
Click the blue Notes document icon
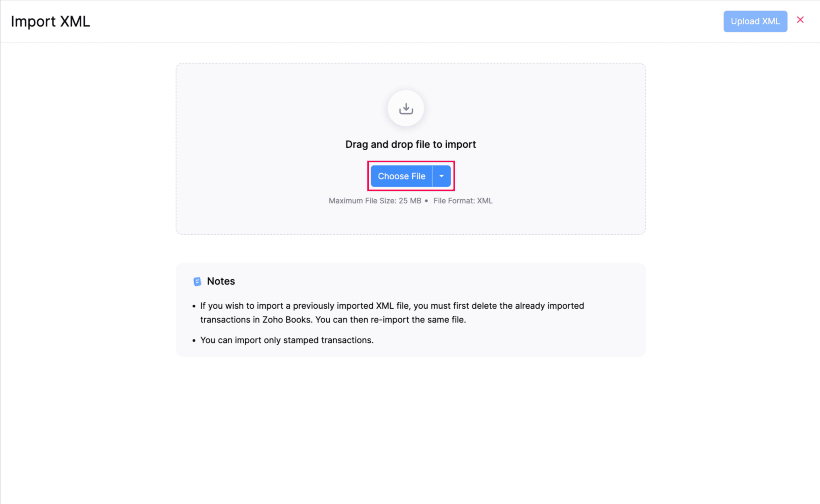[x=197, y=282]
